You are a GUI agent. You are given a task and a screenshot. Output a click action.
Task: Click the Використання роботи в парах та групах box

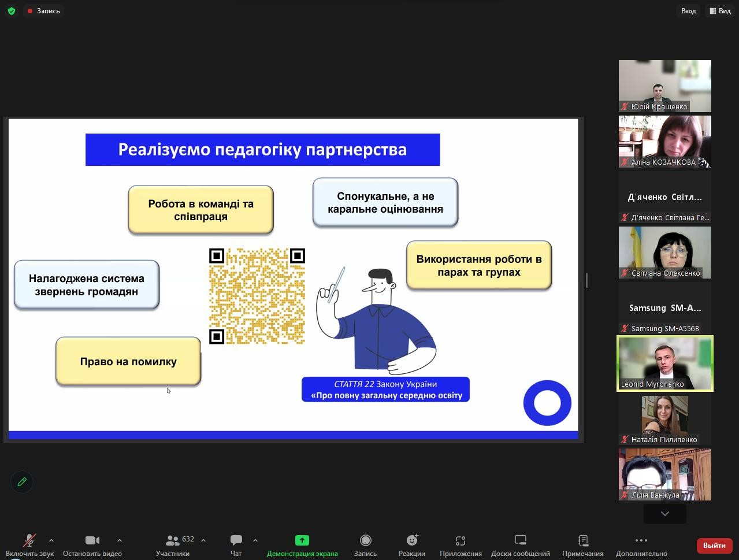point(479,265)
